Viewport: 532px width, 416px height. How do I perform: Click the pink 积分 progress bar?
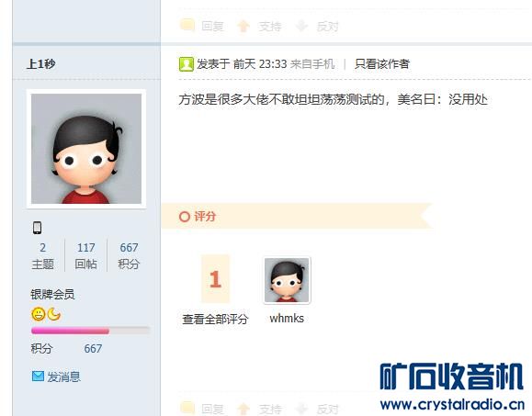click(90, 331)
